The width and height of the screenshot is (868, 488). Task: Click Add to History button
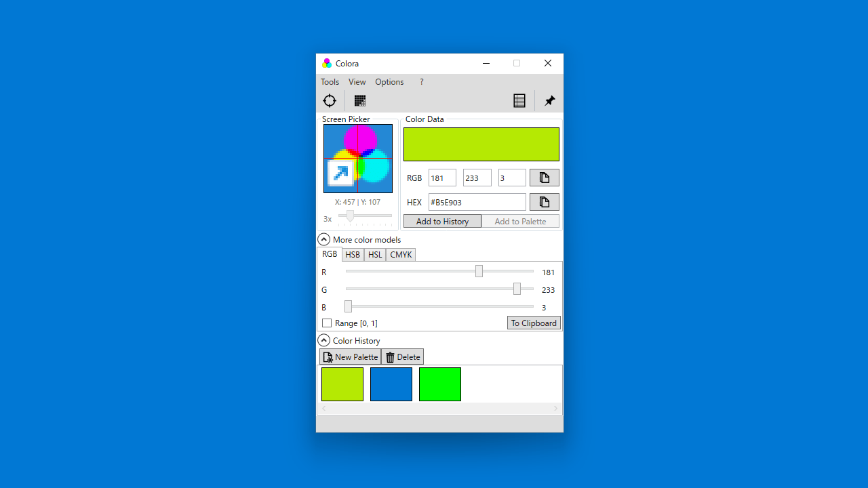pyautogui.click(x=442, y=222)
